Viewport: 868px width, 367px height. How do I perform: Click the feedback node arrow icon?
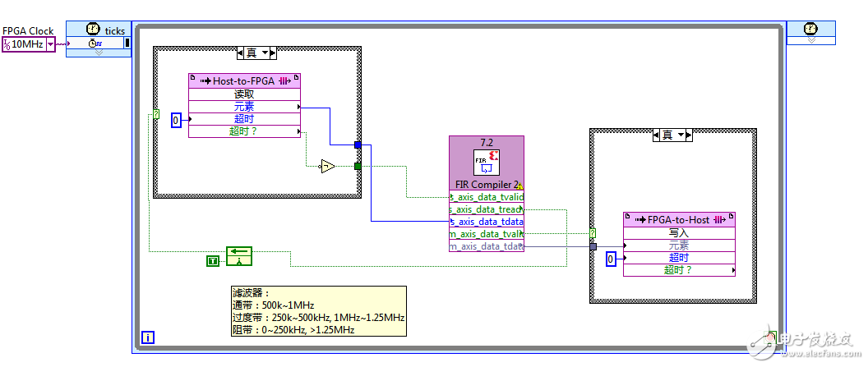[x=239, y=256]
